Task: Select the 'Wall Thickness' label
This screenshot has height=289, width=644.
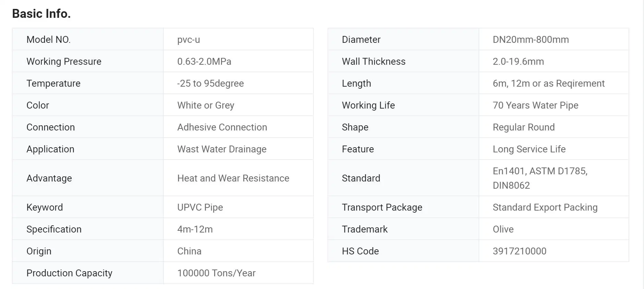Action: tap(373, 61)
